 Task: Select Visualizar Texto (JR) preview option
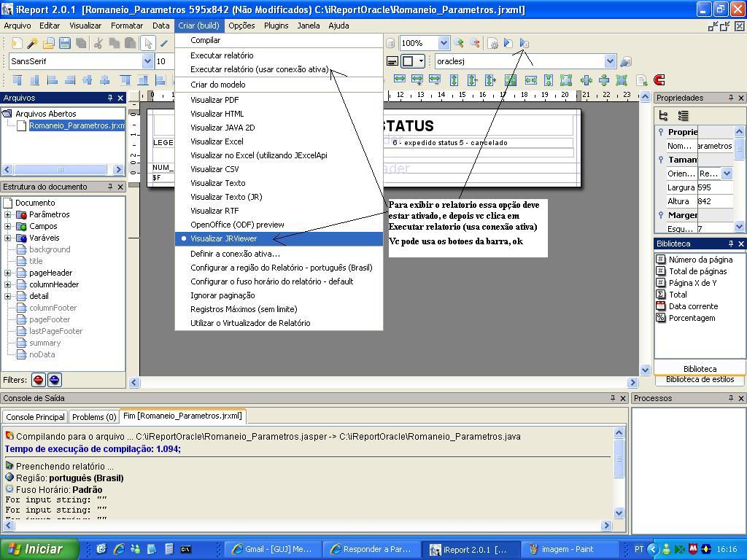[279, 197]
